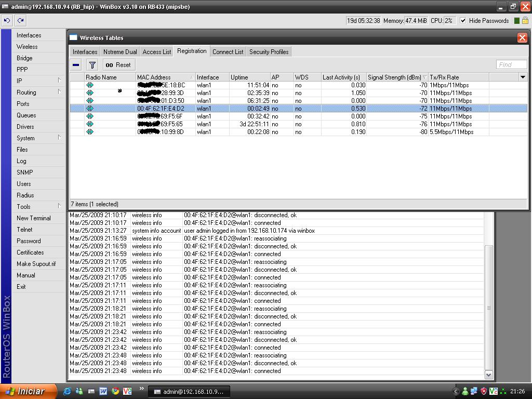Expand the Routing submenu

59,92
